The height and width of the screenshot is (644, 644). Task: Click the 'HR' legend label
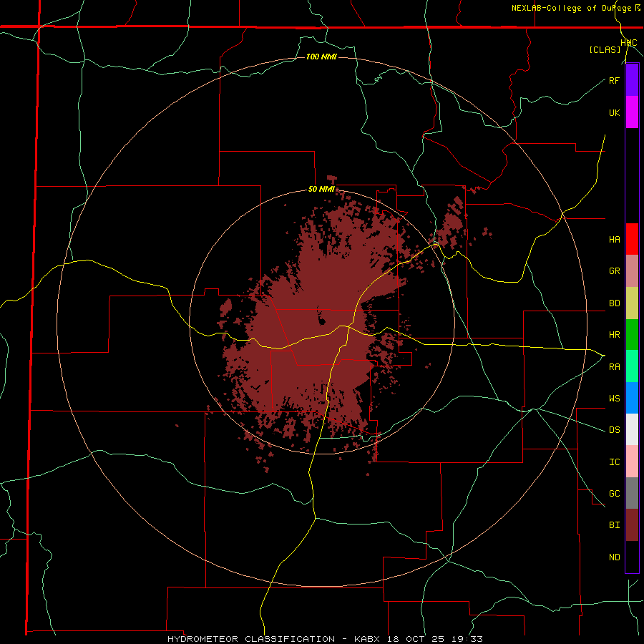point(614,335)
